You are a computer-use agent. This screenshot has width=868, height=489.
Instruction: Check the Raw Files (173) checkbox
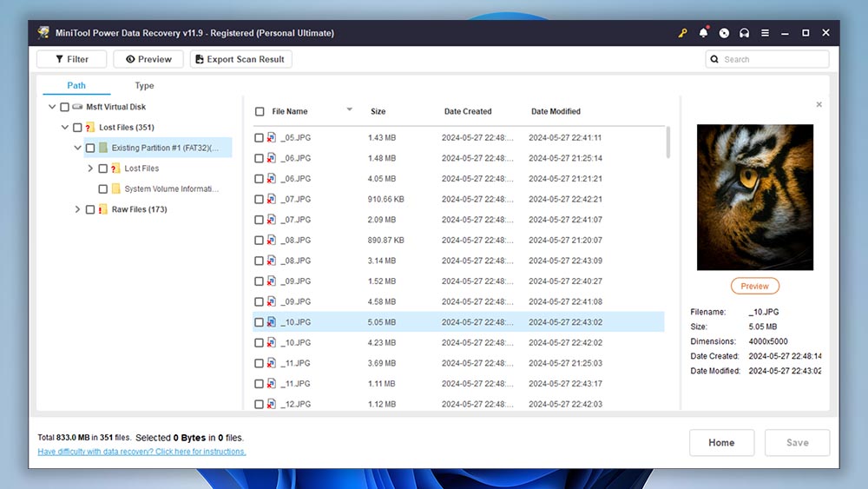point(90,209)
